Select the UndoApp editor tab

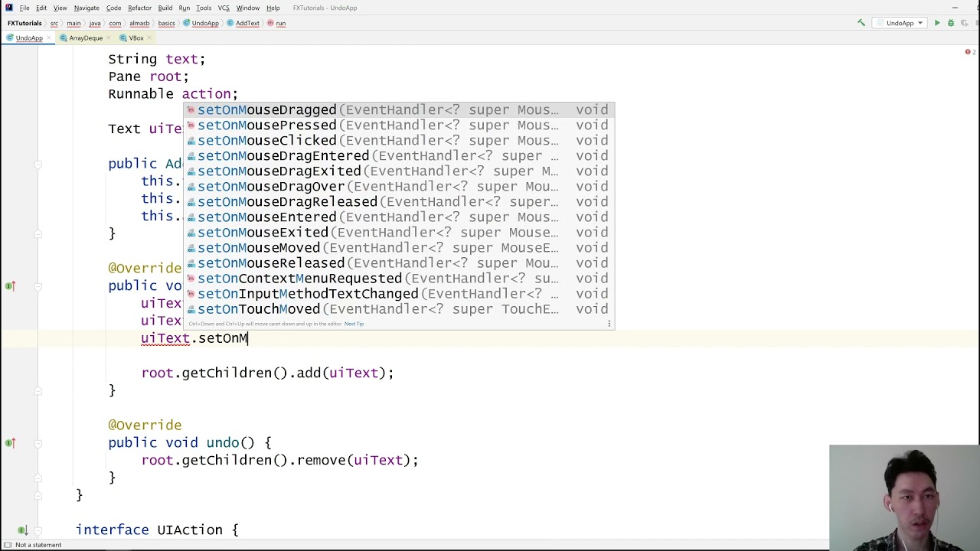click(x=28, y=37)
